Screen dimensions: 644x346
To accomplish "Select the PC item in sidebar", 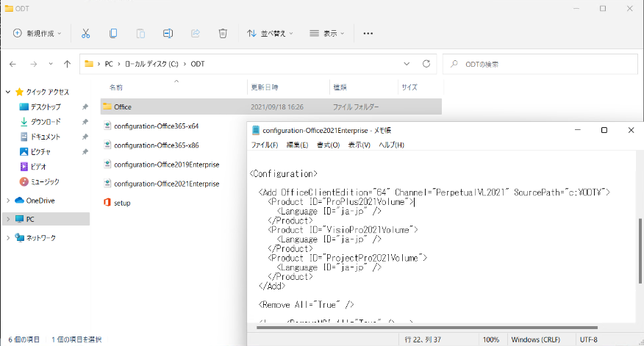I will tap(46, 219).
